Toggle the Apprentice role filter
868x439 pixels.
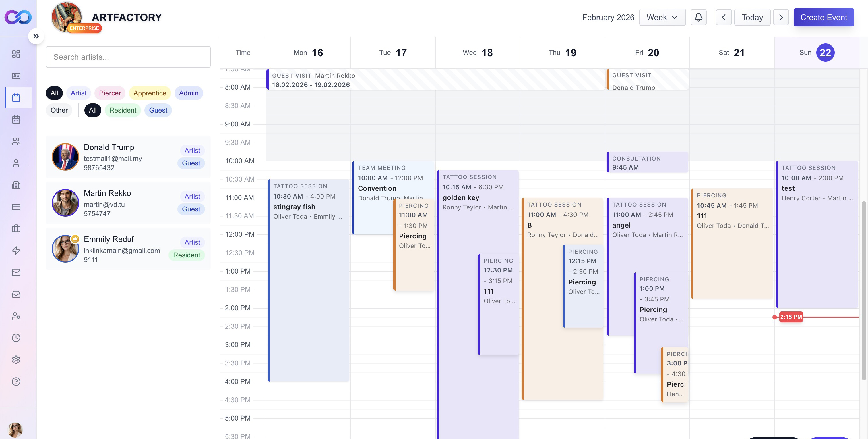pos(150,93)
